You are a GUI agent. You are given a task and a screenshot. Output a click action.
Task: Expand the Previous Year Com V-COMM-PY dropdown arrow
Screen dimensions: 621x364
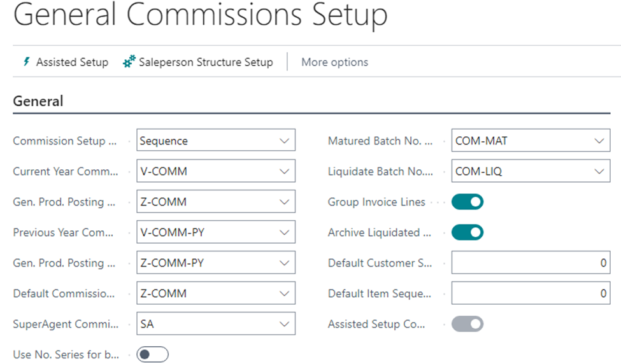click(x=284, y=232)
